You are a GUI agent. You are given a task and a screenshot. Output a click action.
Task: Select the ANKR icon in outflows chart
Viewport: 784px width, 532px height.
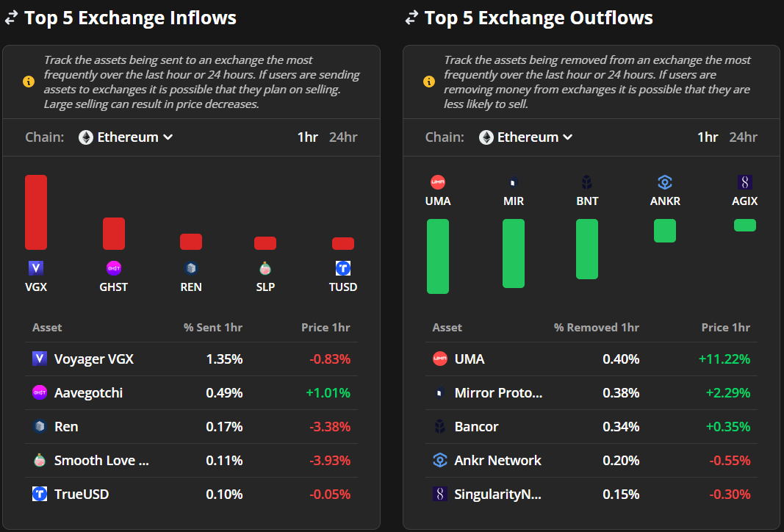pos(664,182)
